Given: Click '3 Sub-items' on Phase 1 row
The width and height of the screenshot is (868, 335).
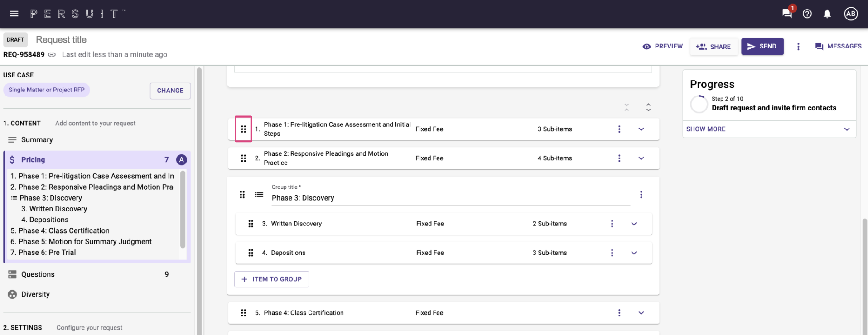Looking at the screenshot, I should click(555, 129).
